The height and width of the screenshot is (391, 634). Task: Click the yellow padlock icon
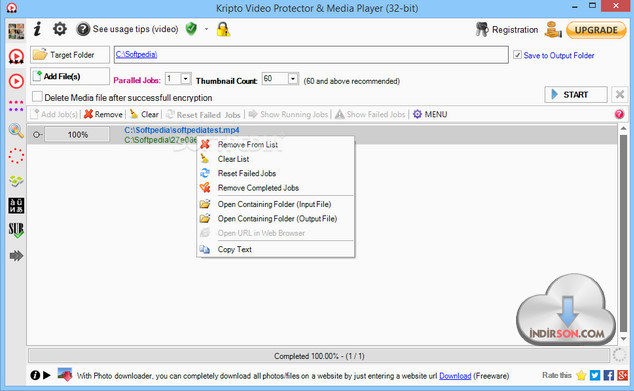223,29
